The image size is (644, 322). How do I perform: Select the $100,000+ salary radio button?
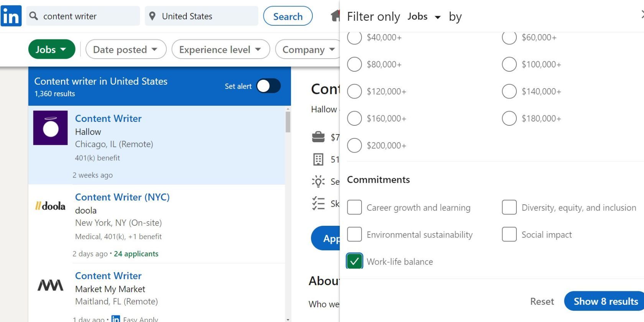509,64
